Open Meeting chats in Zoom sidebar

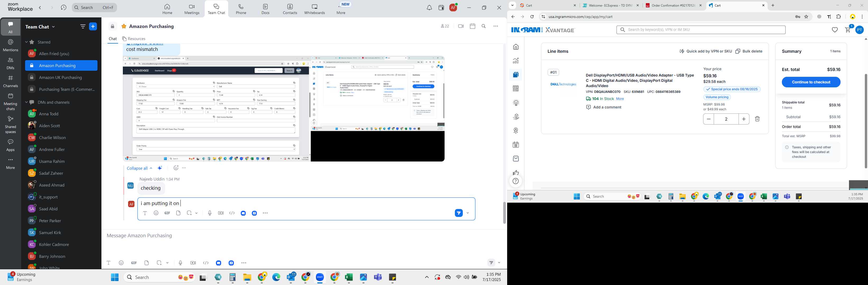click(11, 102)
